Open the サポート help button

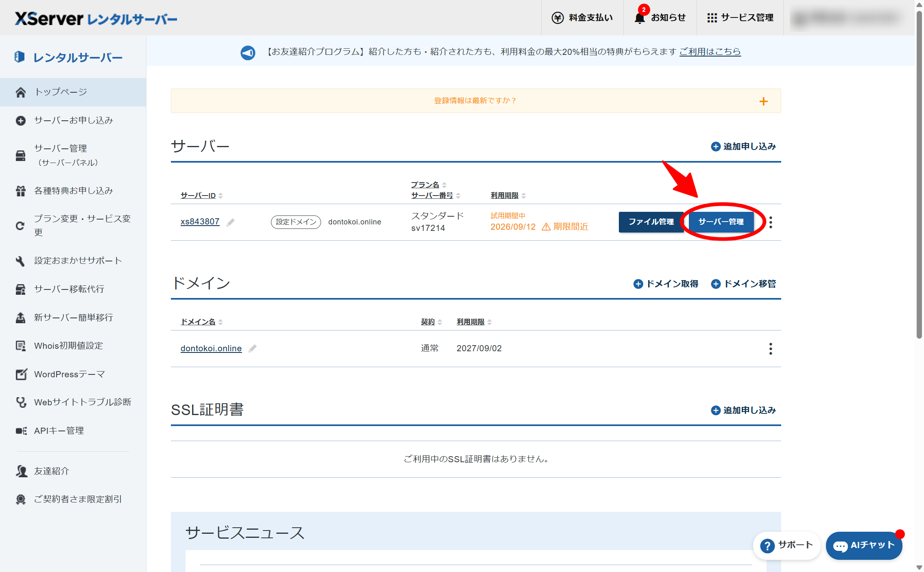coord(787,546)
